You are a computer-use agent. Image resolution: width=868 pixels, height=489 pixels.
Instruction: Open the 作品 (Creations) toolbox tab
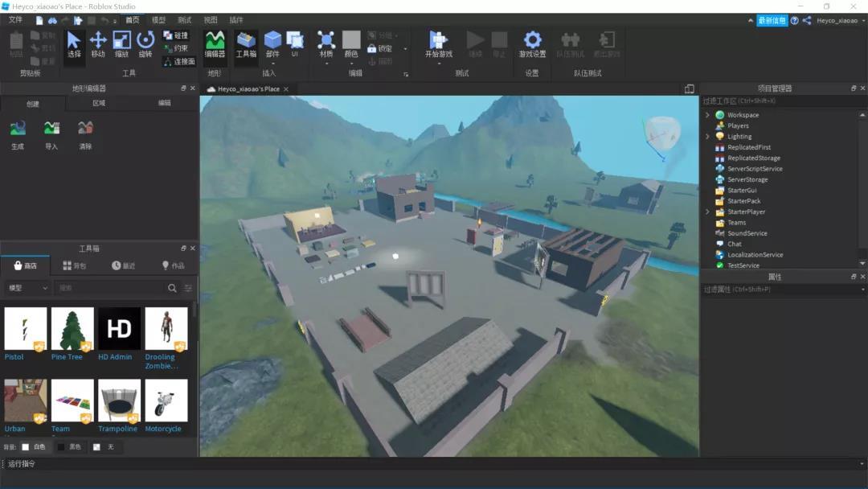click(173, 266)
